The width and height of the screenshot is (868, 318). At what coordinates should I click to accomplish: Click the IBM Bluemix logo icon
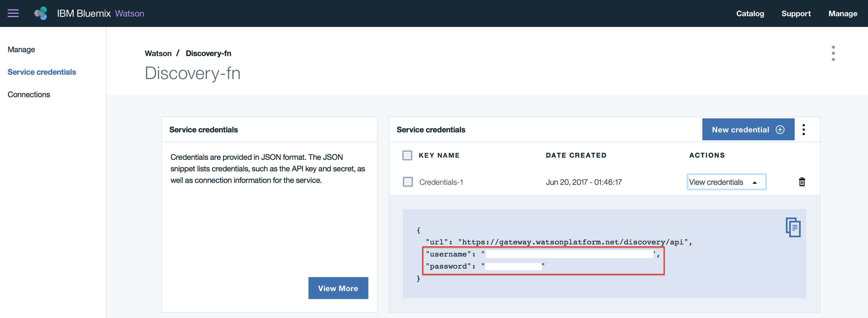[41, 13]
